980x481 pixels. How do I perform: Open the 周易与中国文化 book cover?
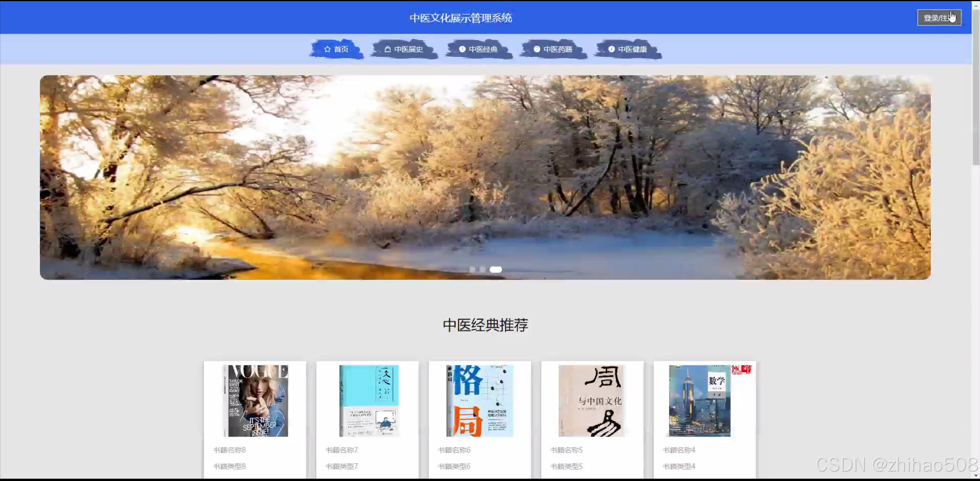592,401
